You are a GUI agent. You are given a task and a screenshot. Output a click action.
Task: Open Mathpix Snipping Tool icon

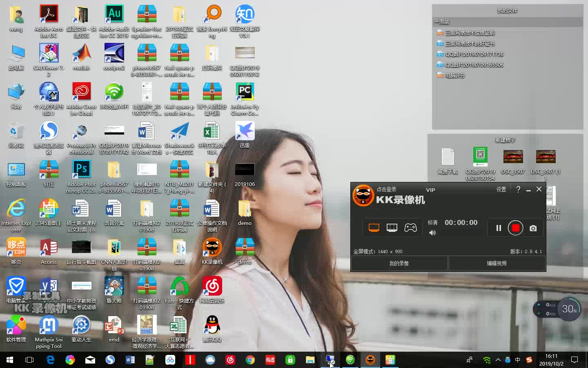tap(49, 332)
